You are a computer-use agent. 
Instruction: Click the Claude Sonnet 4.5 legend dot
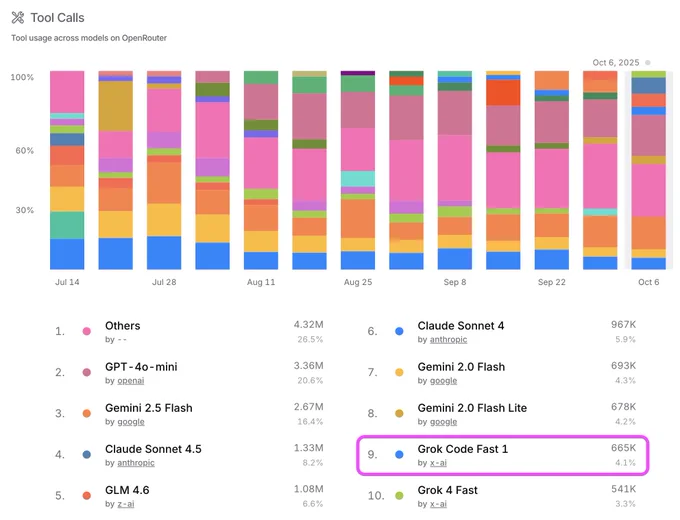pyautogui.click(x=87, y=455)
